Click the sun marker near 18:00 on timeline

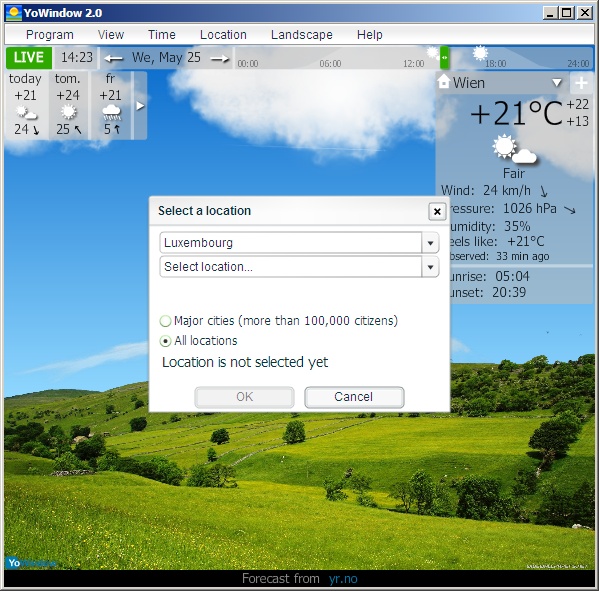coord(480,53)
